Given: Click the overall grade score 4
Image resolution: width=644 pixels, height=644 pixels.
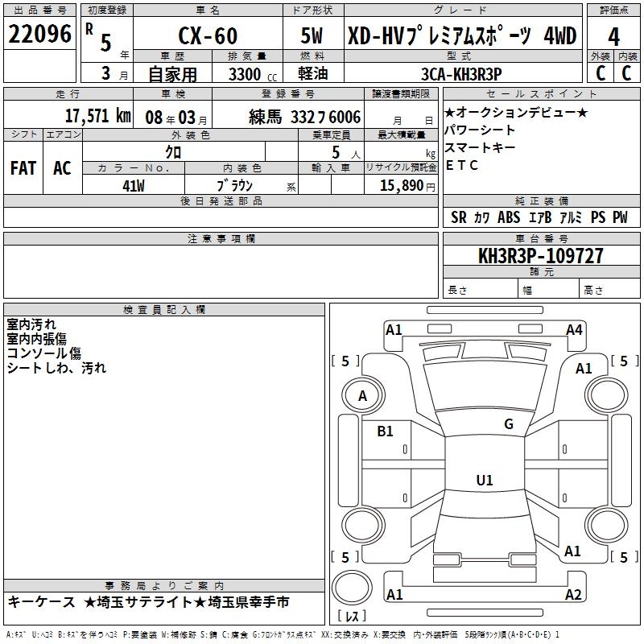Looking at the screenshot, I should [613, 36].
